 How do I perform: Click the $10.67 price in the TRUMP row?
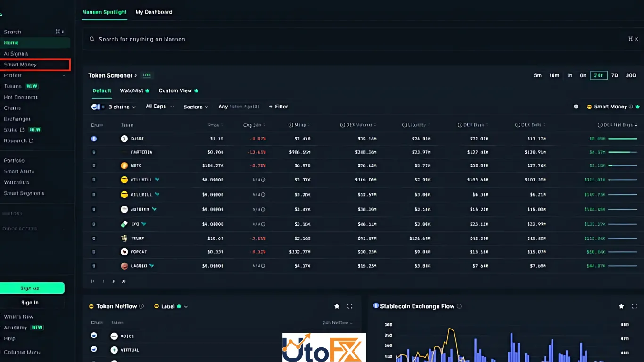[215, 238]
